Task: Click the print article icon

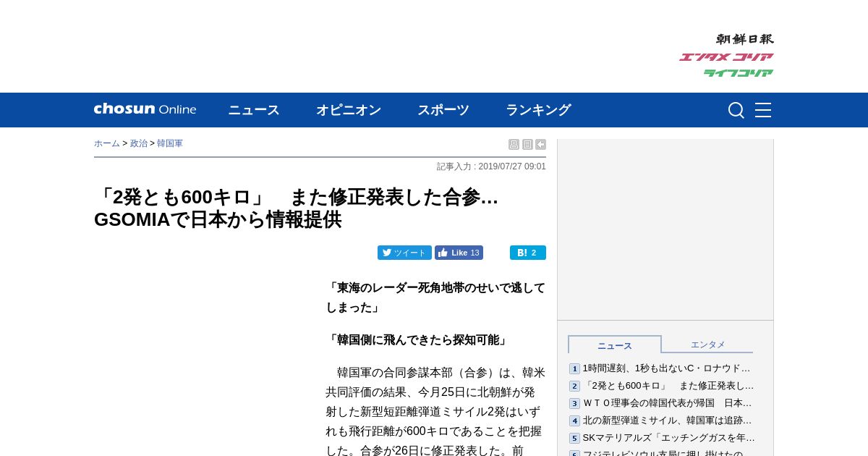Action: [x=514, y=145]
